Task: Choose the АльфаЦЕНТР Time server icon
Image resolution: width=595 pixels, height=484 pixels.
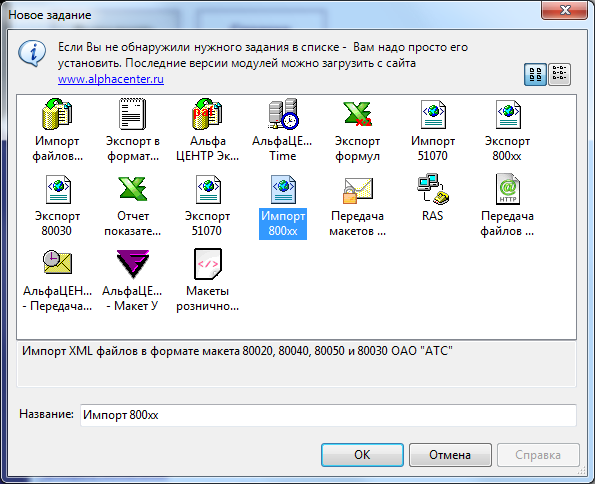Action: coord(283,114)
